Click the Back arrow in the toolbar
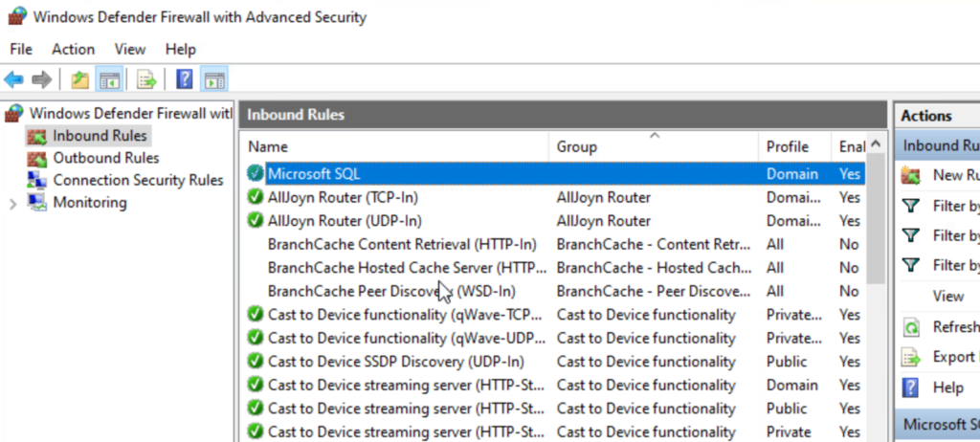The width and height of the screenshot is (980, 442). click(x=13, y=79)
